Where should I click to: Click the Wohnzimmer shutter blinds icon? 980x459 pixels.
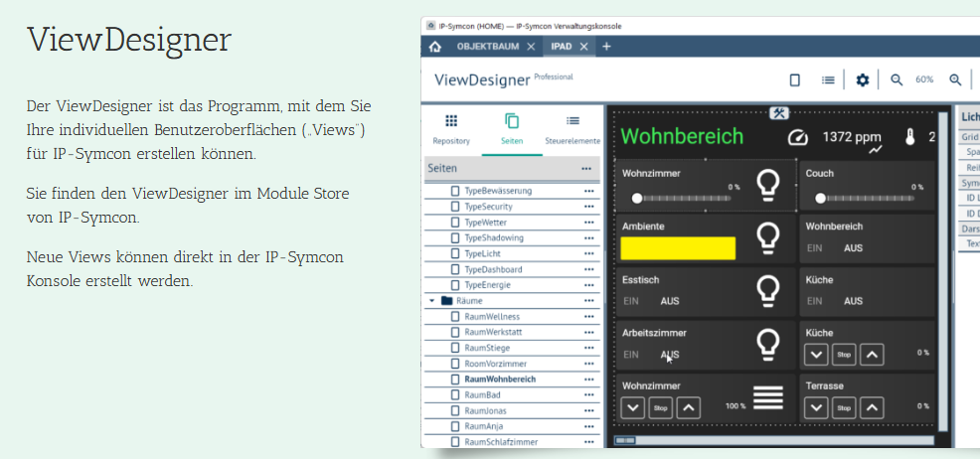tap(768, 397)
